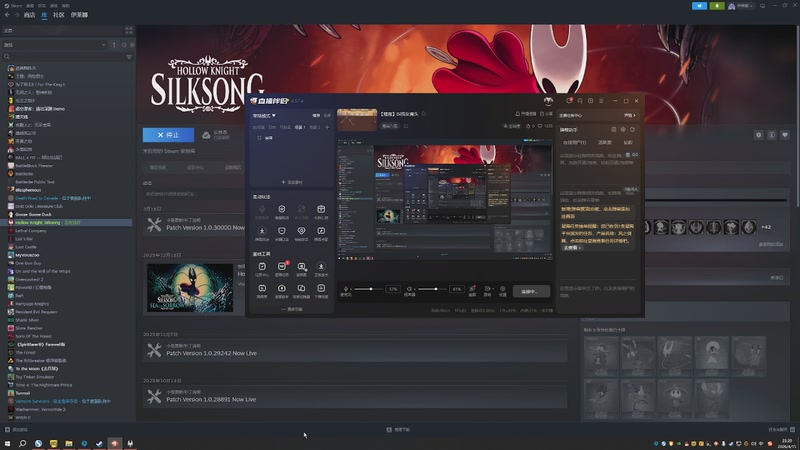Adjust the microphone volume slider

[369, 289]
